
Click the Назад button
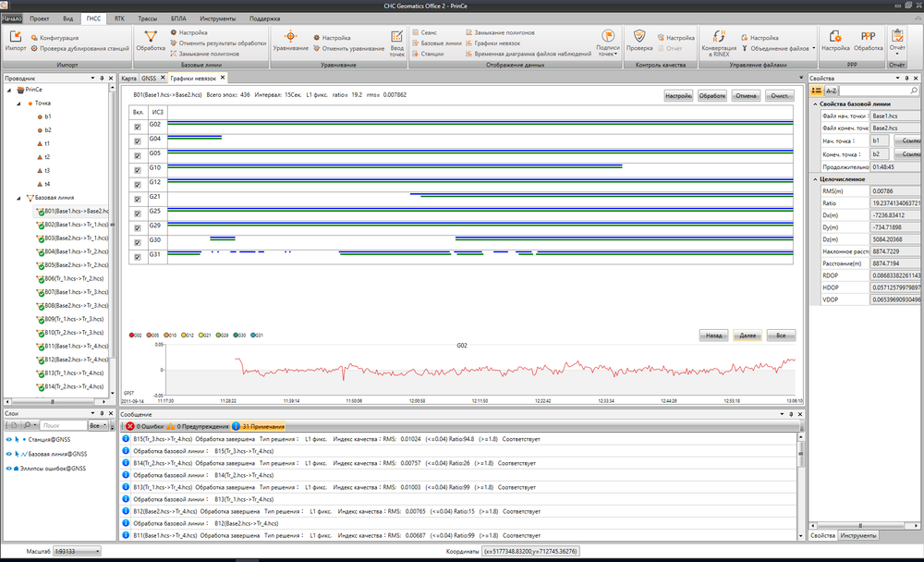tap(713, 336)
